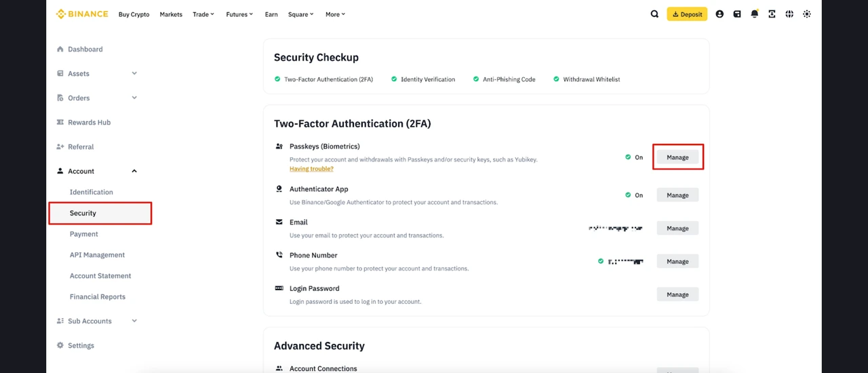
Task: Open the Referral sidebar label
Action: point(81,147)
